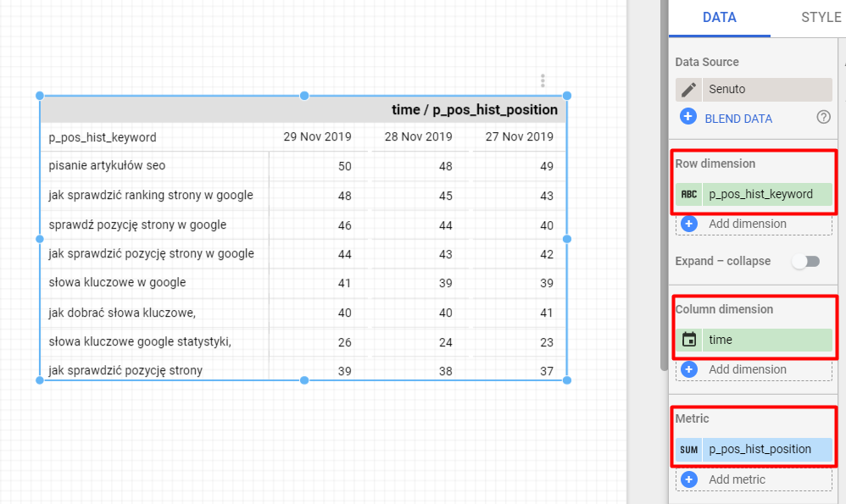Click the table header time / p_pos_hist_position
Image resolution: width=846 pixels, height=504 pixels.
click(x=474, y=109)
